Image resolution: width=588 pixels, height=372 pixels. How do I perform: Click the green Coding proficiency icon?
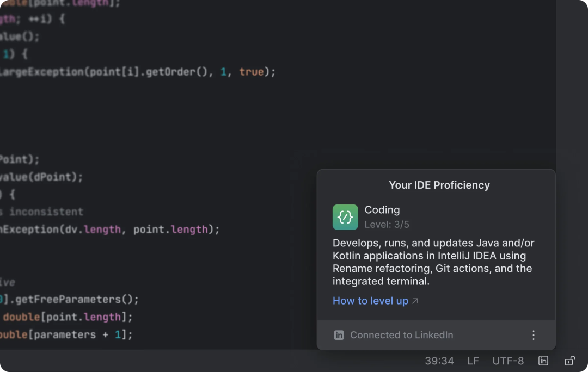[345, 217]
